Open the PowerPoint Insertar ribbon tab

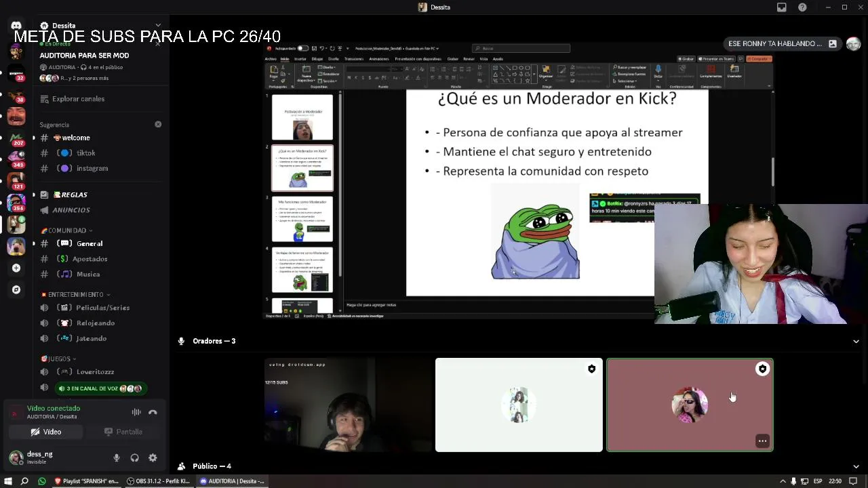click(300, 59)
